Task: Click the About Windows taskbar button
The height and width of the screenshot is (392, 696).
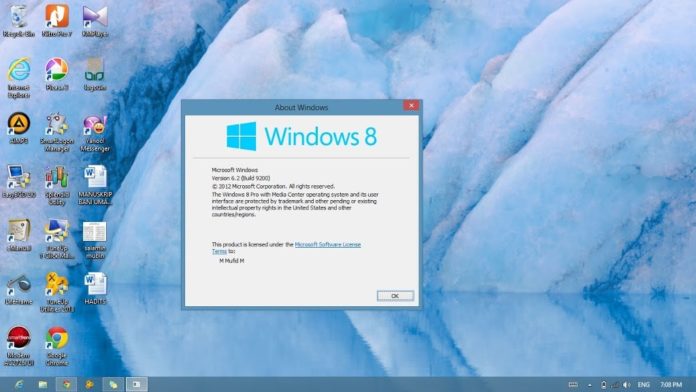Action: point(137,384)
